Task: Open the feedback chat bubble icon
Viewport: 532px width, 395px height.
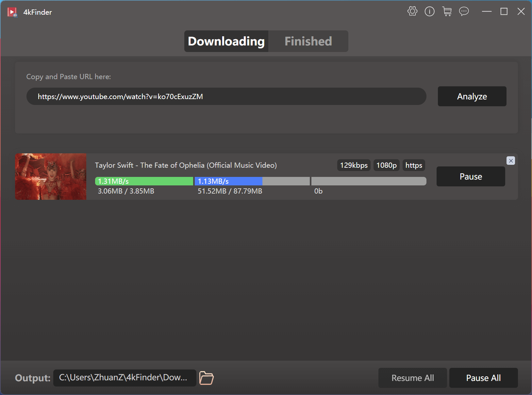Action: click(464, 12)
